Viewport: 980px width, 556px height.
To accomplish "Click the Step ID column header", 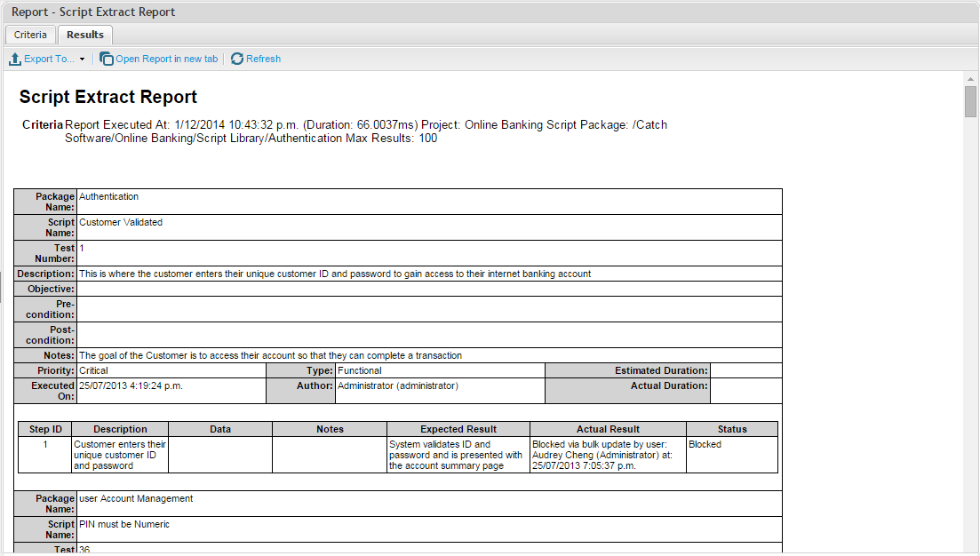I will click(45, 429).
